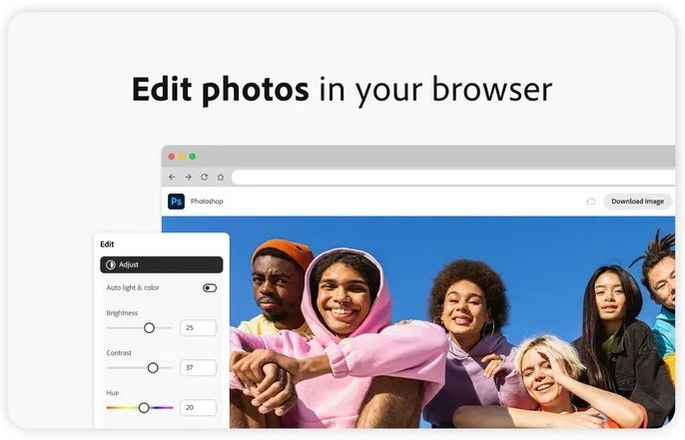The width and height of the screenshot is (685, 440).
Task: Click the Contrast slider handle
Action: [152, 368]
